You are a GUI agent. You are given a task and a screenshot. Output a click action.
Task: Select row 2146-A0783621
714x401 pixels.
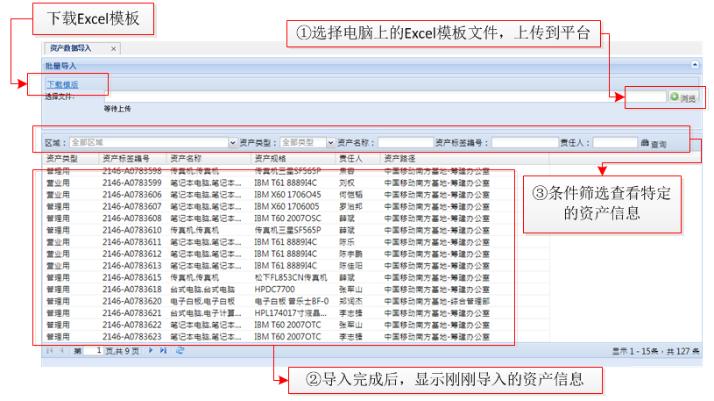click(x=296, y=313)
